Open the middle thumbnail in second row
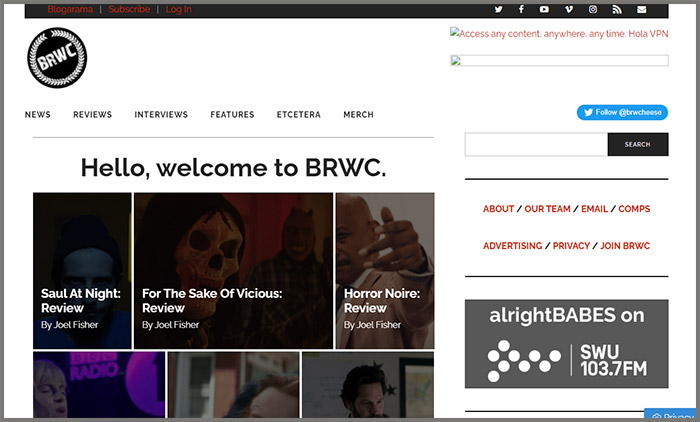 (x=233, y=384)
